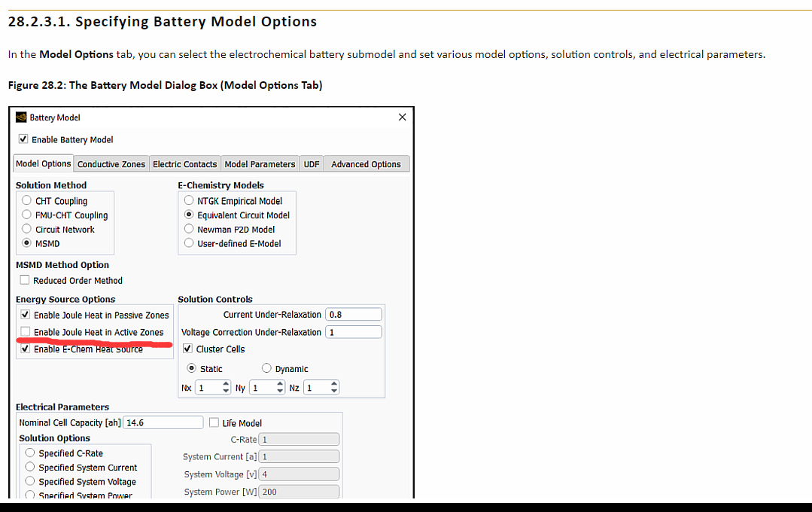The width and height of the screenshot is (812, 512).
Task: Click the Ny value field
Action: 263,388
